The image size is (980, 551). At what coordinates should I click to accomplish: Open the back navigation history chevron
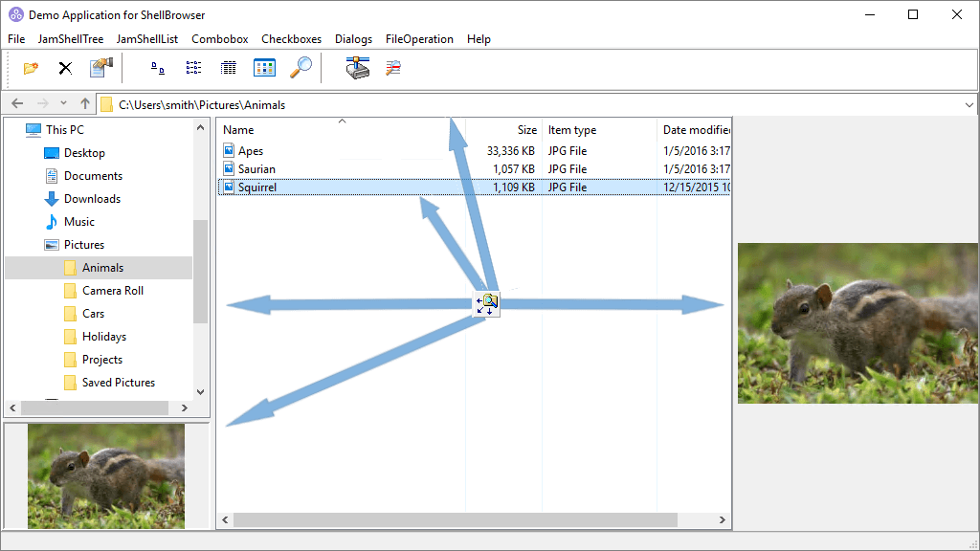click(x=63, y=104)
